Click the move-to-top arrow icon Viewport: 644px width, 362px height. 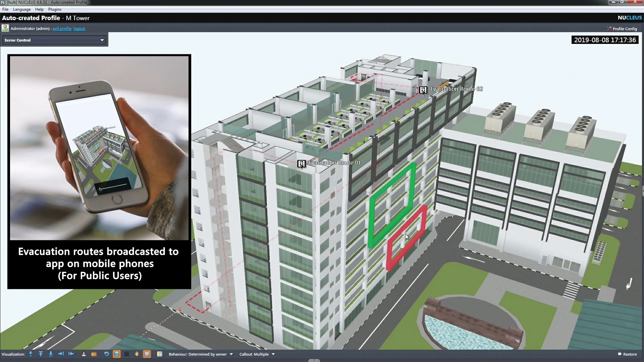[x=41, y=354]
